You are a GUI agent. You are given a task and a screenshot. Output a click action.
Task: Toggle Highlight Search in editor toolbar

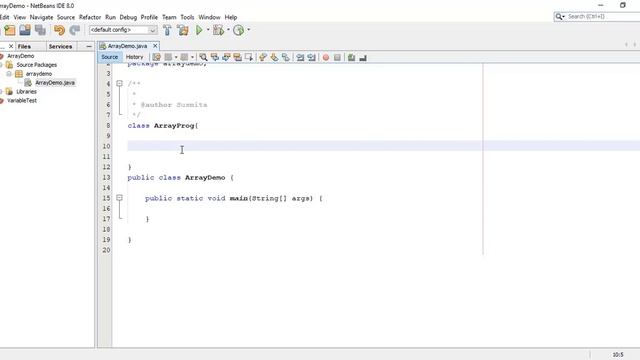point(238,58)
